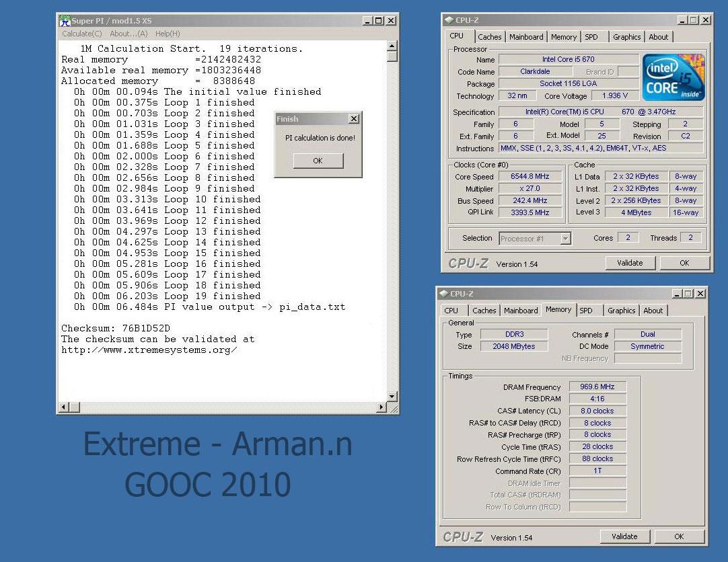Image resolution: width=728 pixels, height=562 pixels.
Task: Minimize the top CPU-Z window
Action: [682, 20]
